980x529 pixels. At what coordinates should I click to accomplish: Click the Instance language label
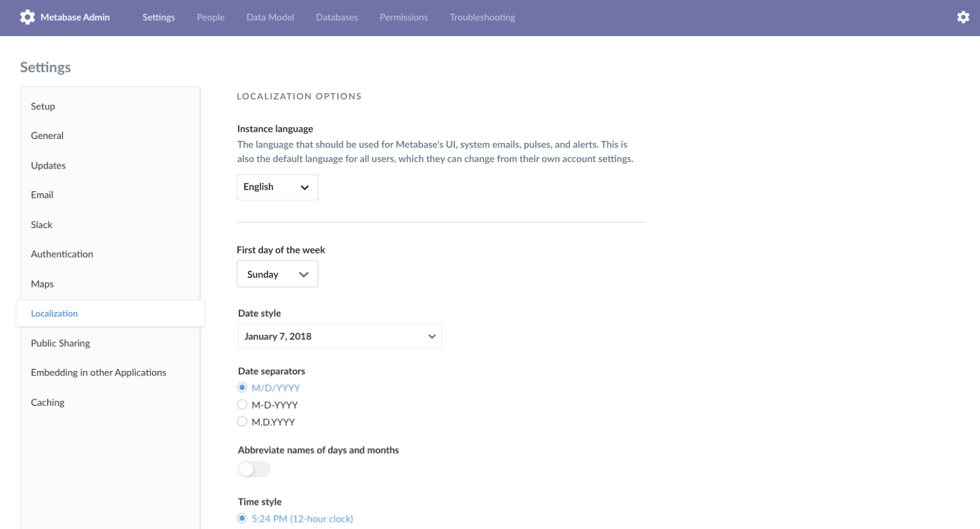tap(275, 128)
